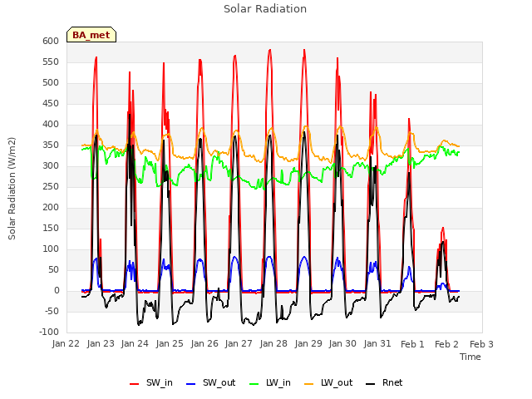The height and width of the screenshot is (399, 532).
Task: Click the Jan 26 x-axis tick label
Action: [x=204, y=343]
